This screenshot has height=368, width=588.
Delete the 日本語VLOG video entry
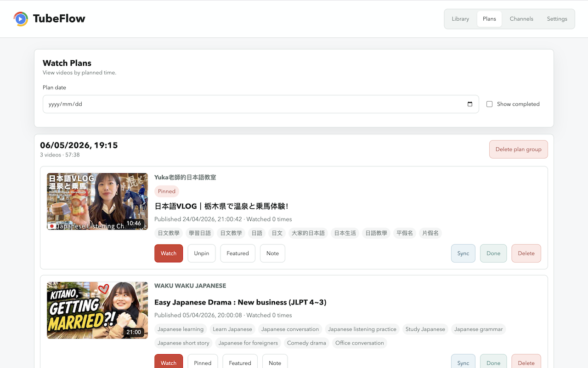[526, 253]
